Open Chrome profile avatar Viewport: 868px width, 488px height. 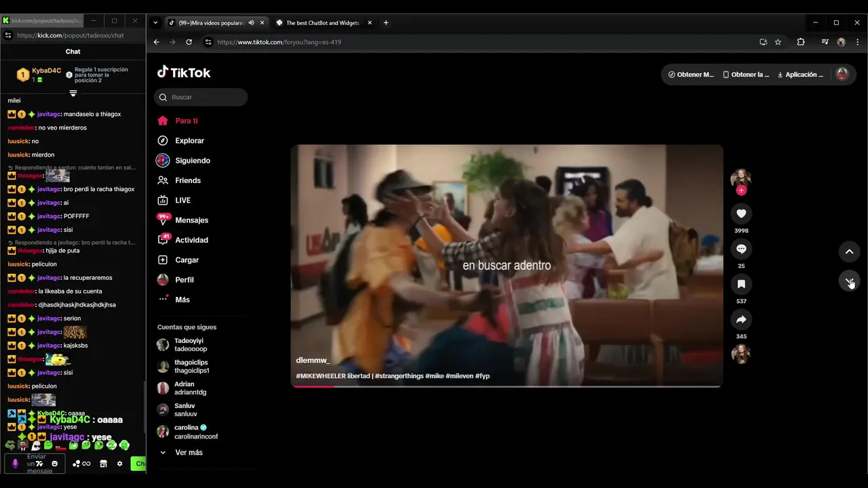[841, 42]
